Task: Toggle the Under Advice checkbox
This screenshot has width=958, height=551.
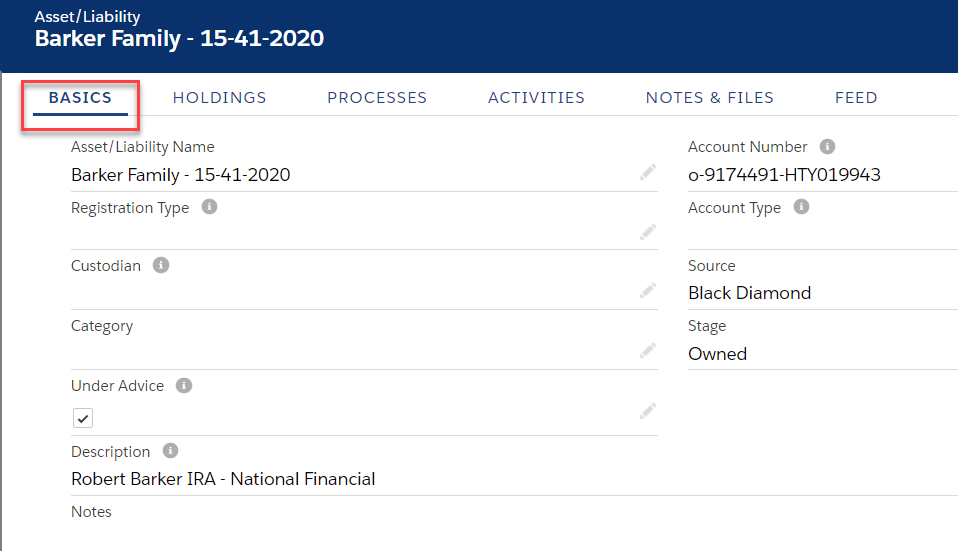Action: pos(83,418)
